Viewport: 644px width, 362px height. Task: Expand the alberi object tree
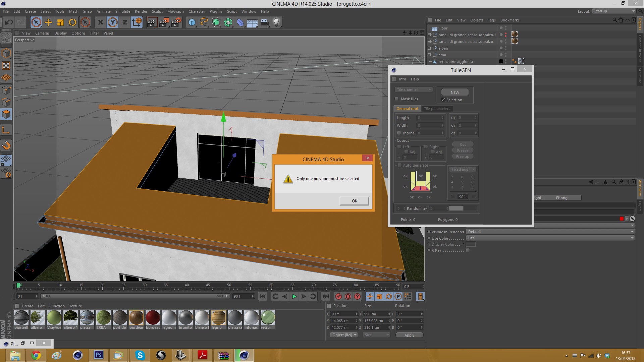pos(429,48)
